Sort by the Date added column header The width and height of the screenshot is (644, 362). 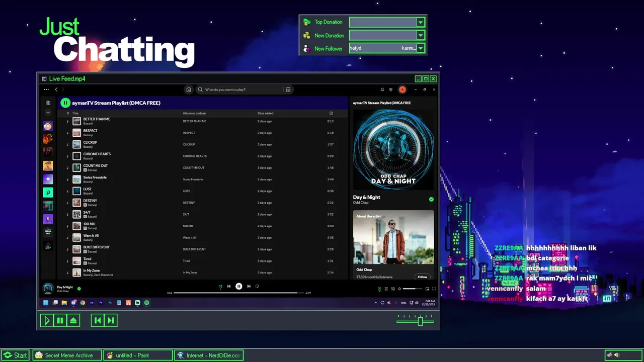[266, 113]
